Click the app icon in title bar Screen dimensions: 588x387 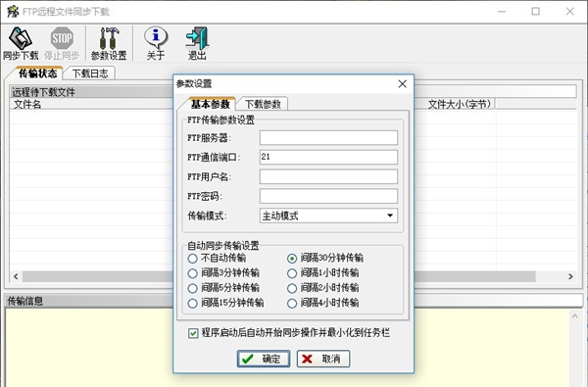pos(13,12)
